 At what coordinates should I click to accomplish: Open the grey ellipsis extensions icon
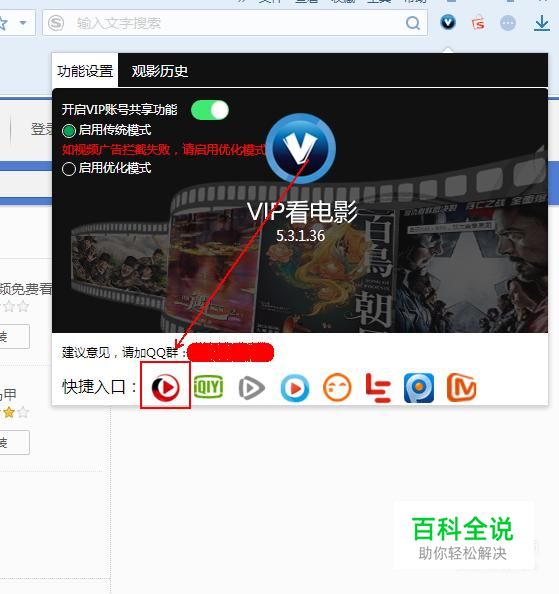(508, 23)
